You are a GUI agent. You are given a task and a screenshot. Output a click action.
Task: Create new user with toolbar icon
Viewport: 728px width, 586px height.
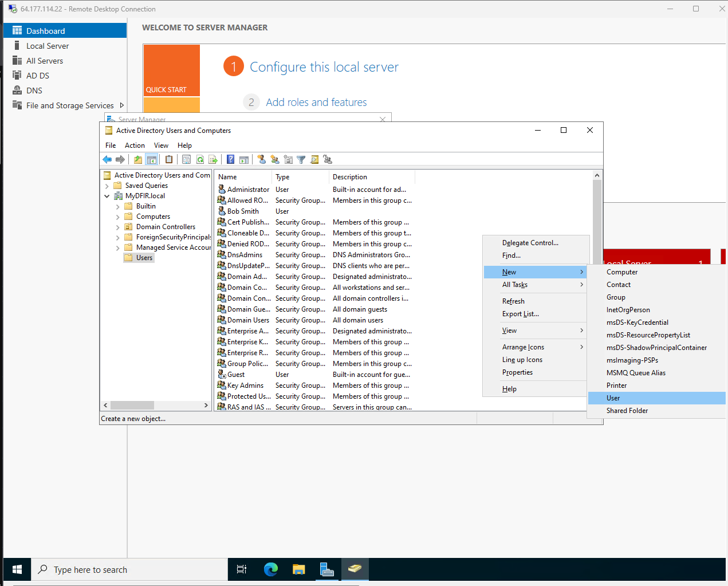pyautogui.click(x=261, y=159)
